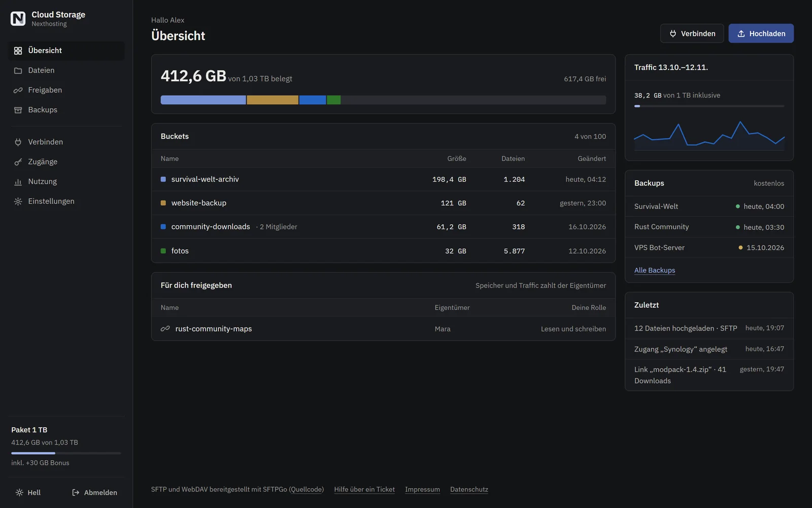Viewport: 812px width, 508px height.
Task: Open the Quellcode link in footer
Action: 307,490
